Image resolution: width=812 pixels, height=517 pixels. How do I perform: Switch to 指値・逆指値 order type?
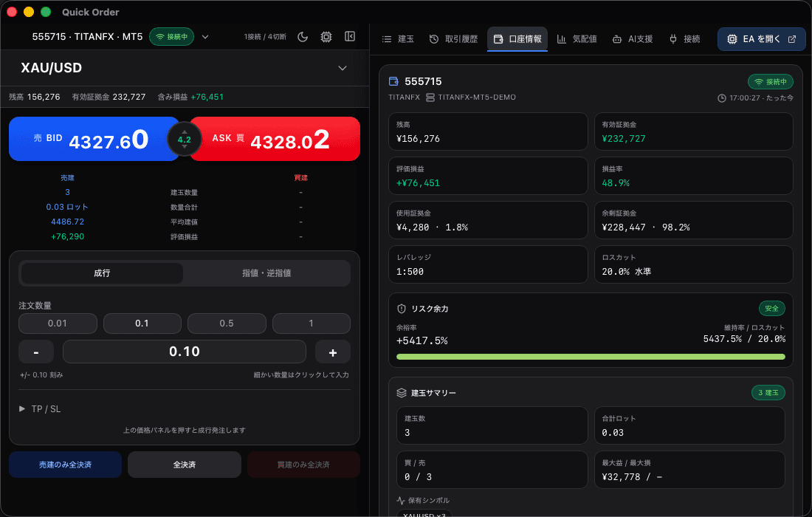(266, 273)
